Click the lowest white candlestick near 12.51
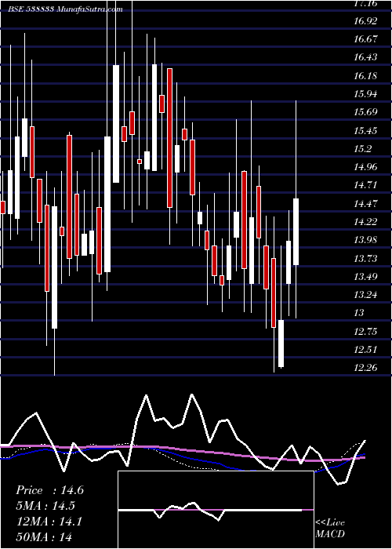The width and height of the screenshot is (392, 549). coord(281,344)
